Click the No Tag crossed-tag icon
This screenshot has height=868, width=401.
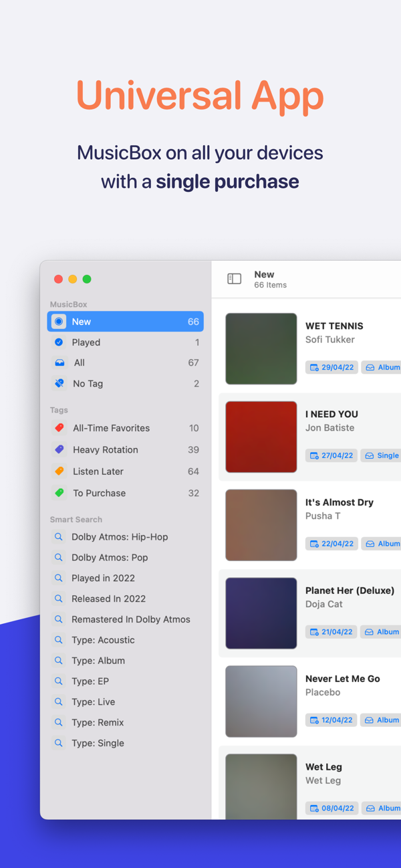click(59, 384)
